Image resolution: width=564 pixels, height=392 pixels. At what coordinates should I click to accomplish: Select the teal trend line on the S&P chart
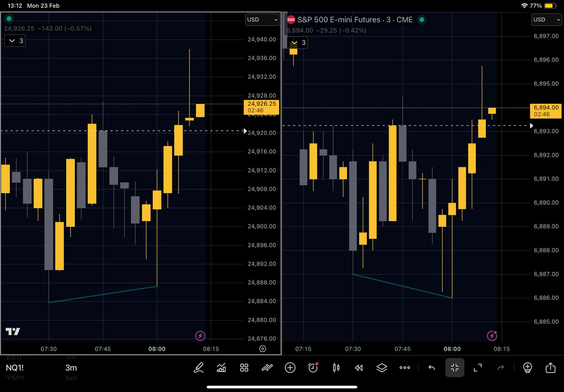tap(402, 286)
